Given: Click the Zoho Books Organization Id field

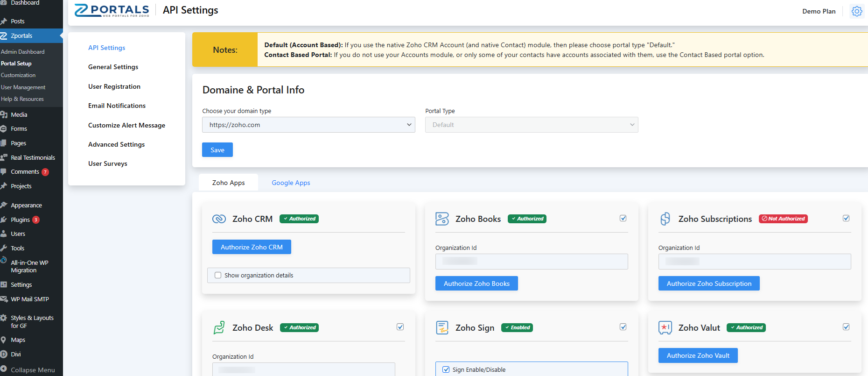Looking at the screenshot, I should 531,262.
